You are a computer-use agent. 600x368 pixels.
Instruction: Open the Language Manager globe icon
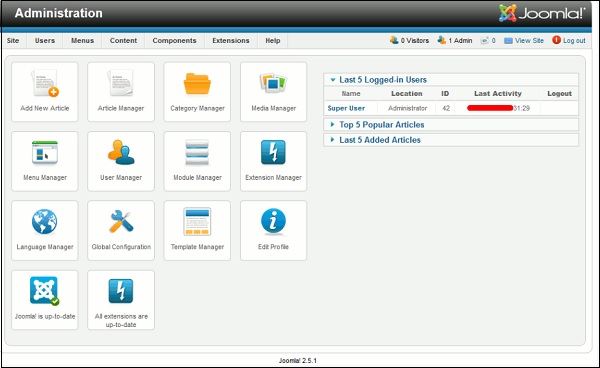(x=45, y=221)
